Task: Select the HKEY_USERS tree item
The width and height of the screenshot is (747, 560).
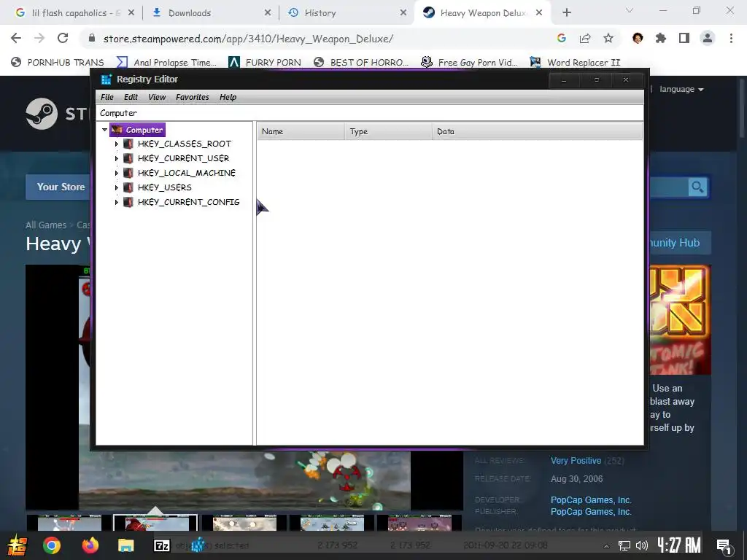Action: (164, 187)
